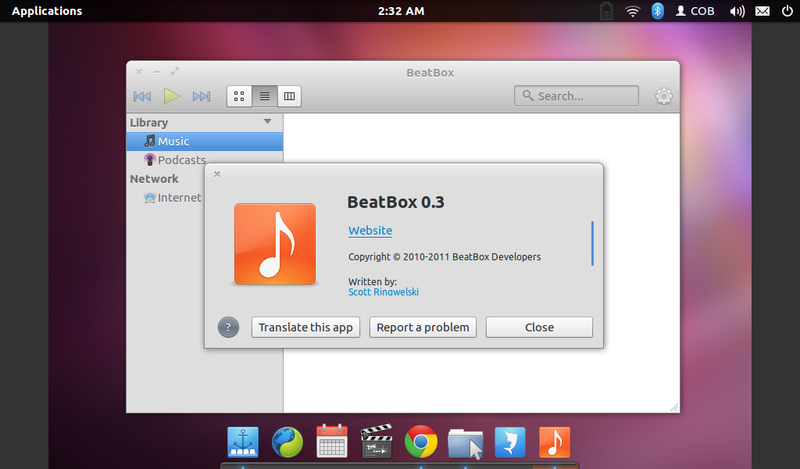
Task: Open the BeatBox settings gear menu
Action: (x=663, y=96)
